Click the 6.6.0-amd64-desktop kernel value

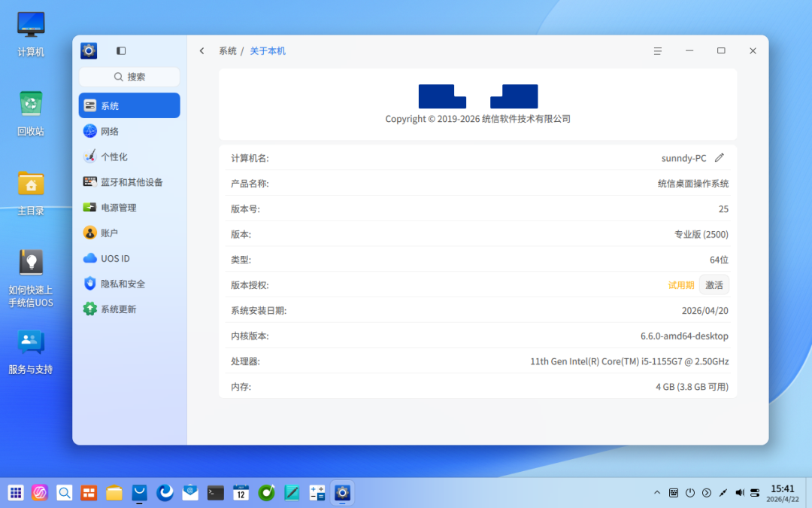(x=684, y=336)
